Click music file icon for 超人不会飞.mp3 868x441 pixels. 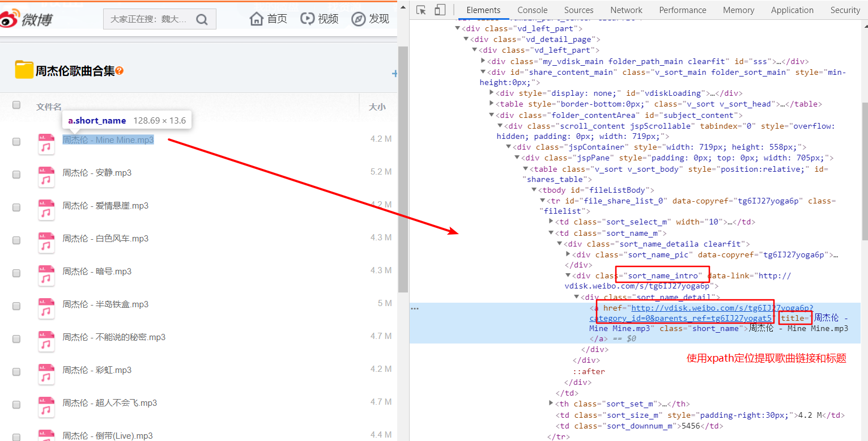pyautogui.click(x=46, y=407)
